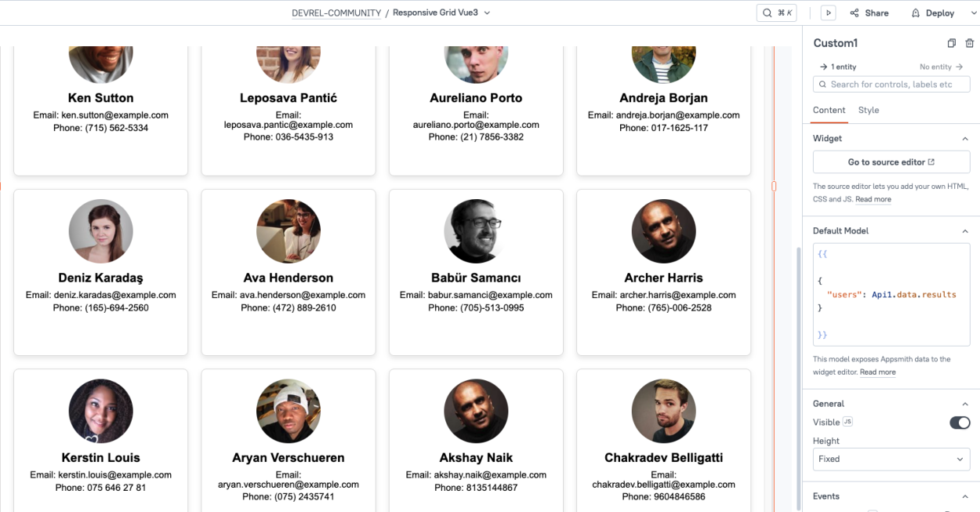The image size is (980, 512).
Task: Follow the Read more link under Default Model
Action: click(877, 372)
